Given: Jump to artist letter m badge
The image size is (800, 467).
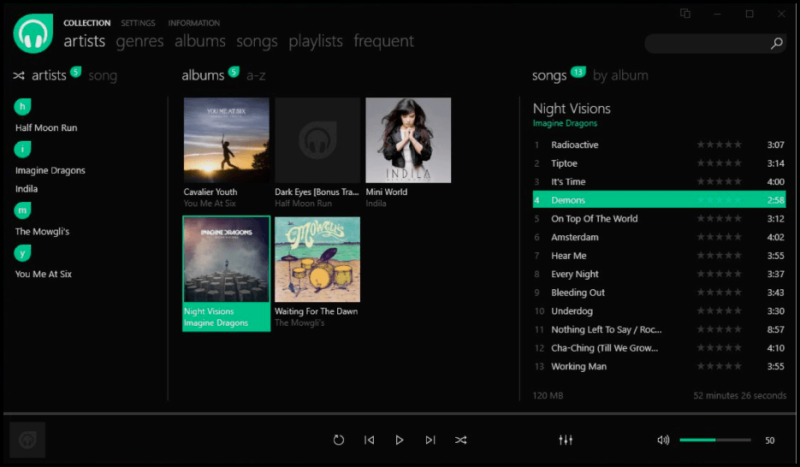Looking at the screenshot, I should coord(22,210).
